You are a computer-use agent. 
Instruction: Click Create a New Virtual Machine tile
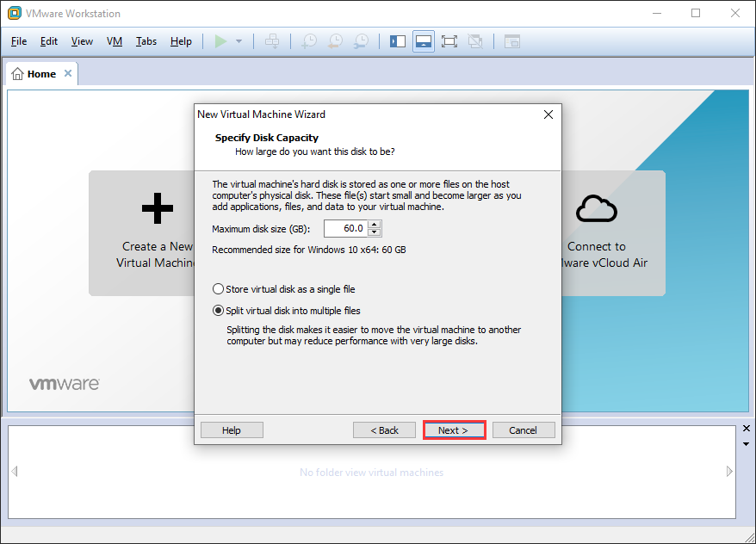pos(142,233)
